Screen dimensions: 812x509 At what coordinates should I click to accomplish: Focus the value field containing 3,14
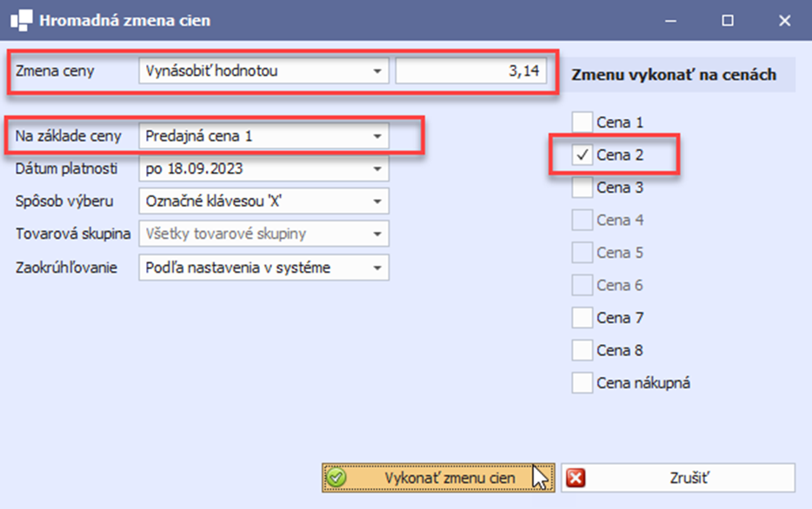(x=472, y=71)
